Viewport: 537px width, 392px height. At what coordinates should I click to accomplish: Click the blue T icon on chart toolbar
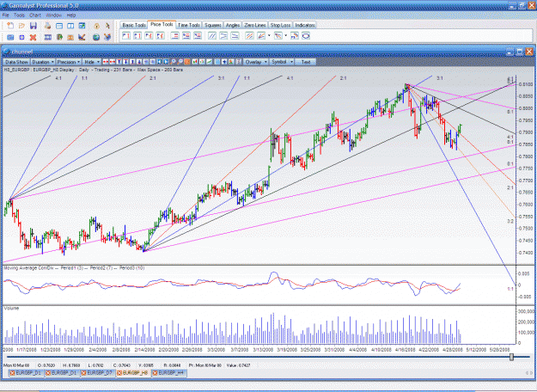coord(119,62)
